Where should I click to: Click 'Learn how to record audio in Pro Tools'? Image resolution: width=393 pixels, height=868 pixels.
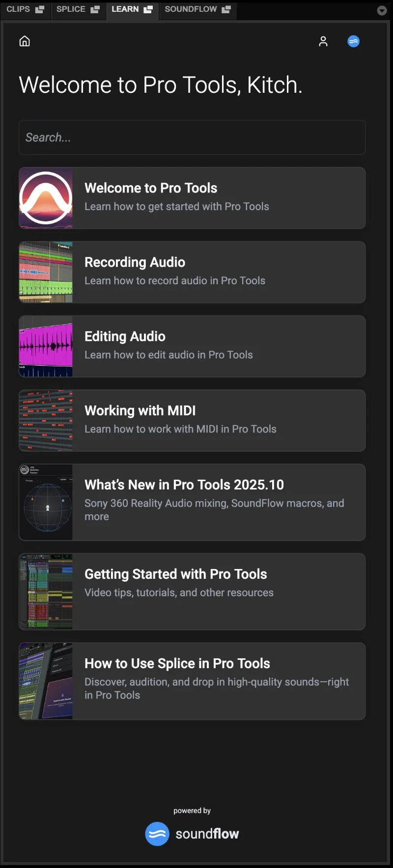pyautogui.click(x=175, y=280)
